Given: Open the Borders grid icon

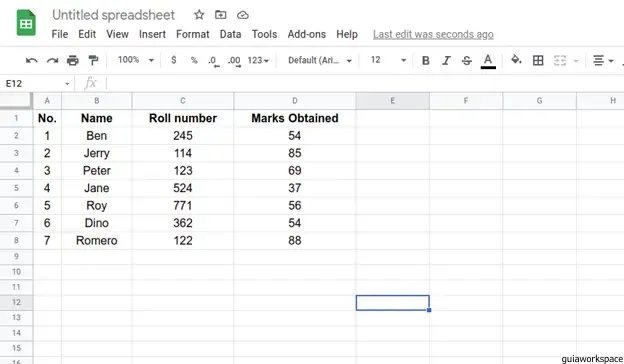Looking at the screenshot, I should (538, 60).
